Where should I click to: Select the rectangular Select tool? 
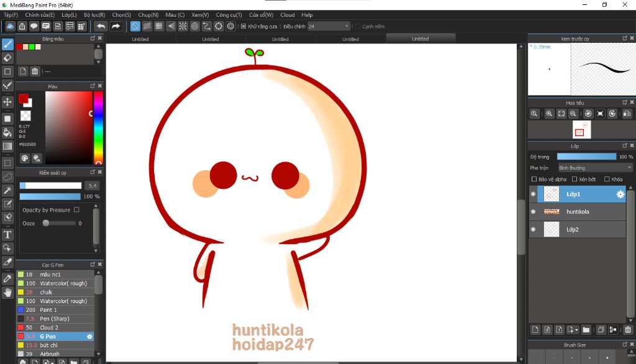pos(7,163)
